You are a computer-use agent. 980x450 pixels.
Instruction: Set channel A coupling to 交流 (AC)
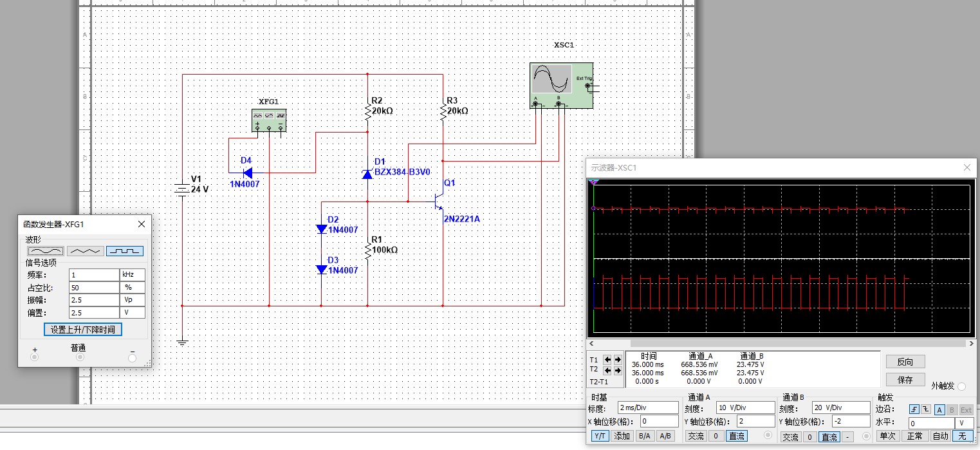point(696,436)
